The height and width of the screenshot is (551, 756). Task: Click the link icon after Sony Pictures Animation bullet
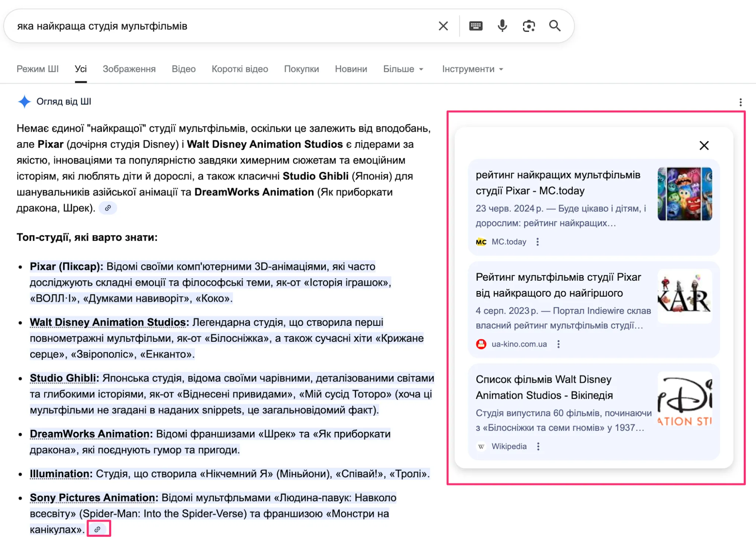[98, 529]
